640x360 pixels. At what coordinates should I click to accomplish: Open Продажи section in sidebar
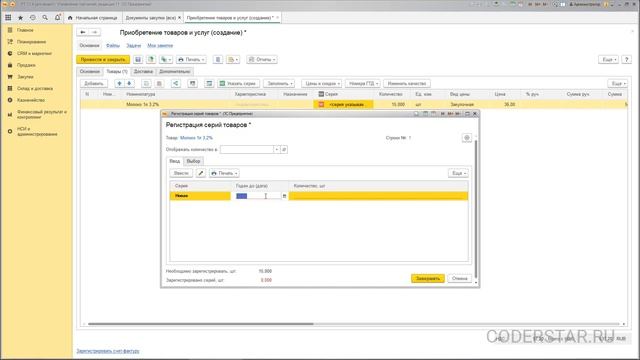pos(26,65)
